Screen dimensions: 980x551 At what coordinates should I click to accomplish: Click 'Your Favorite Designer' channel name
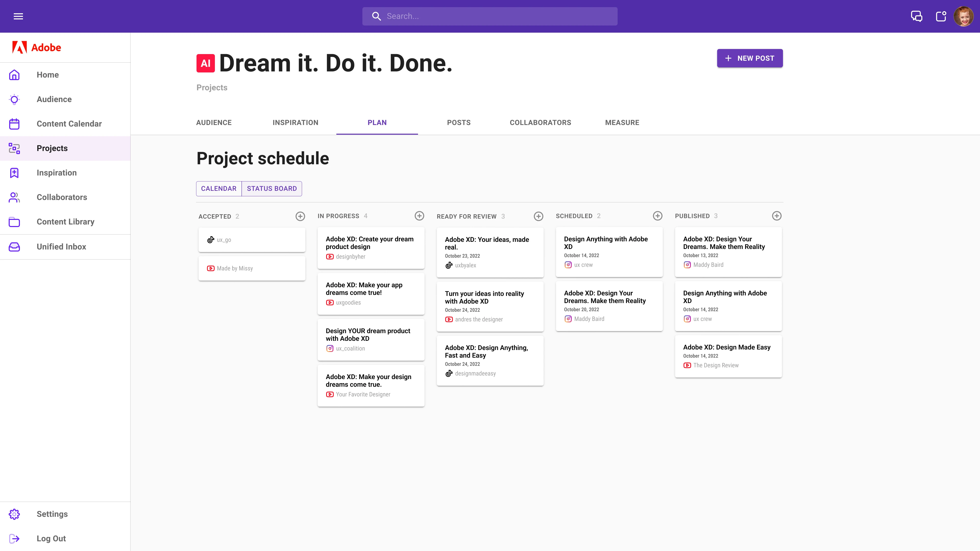(363, 394)
